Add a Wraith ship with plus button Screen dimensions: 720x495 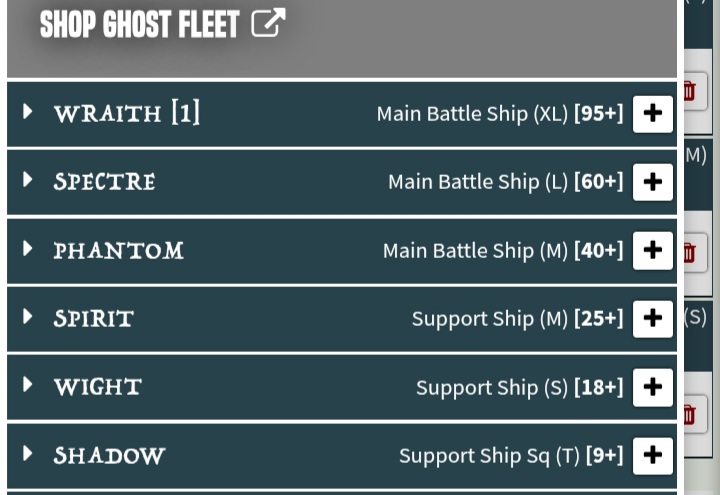tap(652, 114)
